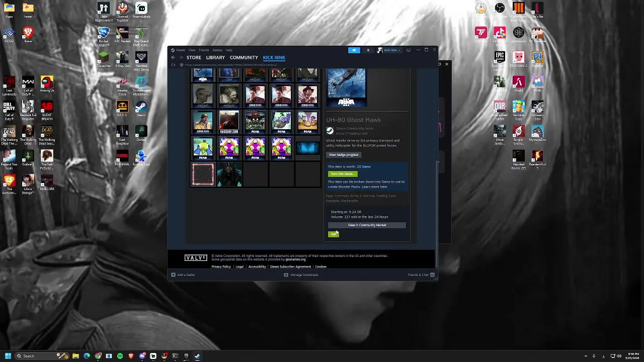The height and width of the screenshot is (362, 644).
Task: Open Friends & Chat
Action: point(421,275)
